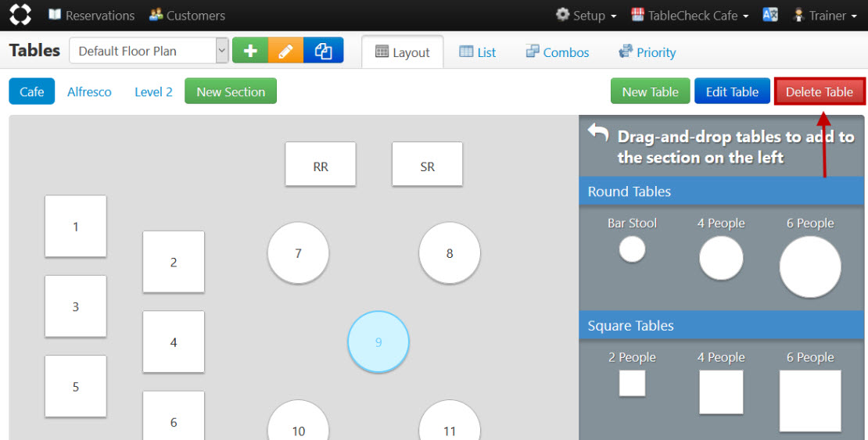Select the Level 2 section
868x440 pixels.
tap(153, 92)
